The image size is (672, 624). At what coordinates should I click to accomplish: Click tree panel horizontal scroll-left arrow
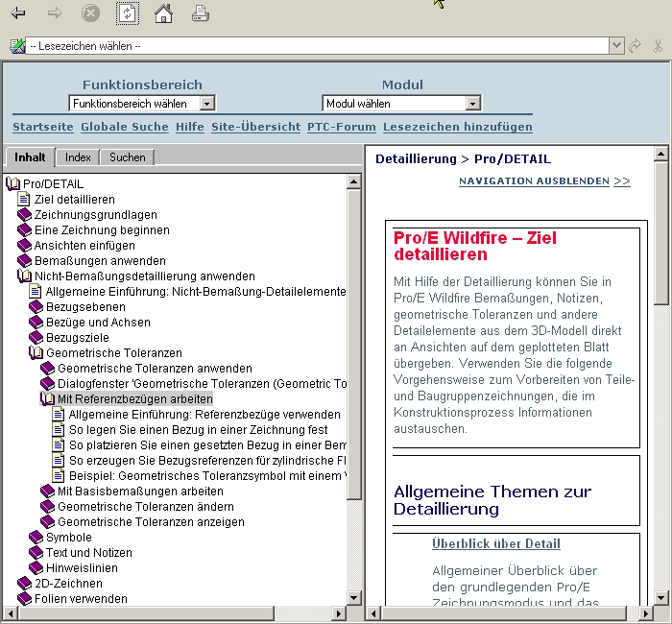pyautogui.click(x=11, y=613)
